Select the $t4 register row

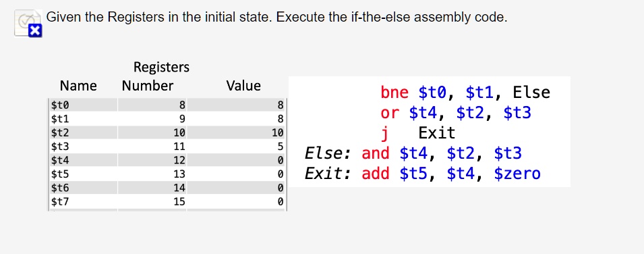(x=167, y=160)
